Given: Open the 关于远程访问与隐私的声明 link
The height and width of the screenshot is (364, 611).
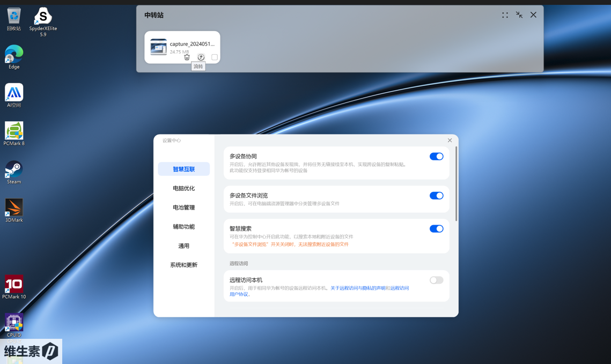Looking at the screenshot, I should [x=358, y=288].
